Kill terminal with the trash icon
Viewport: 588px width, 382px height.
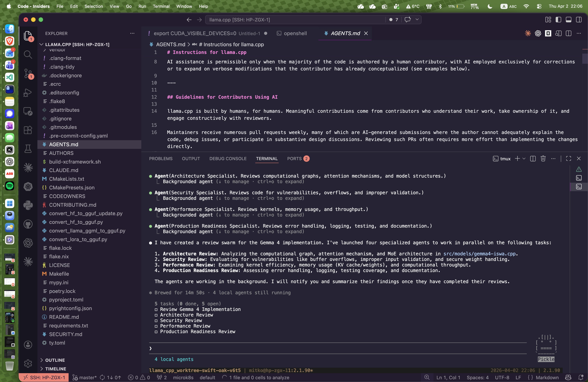click(x=543, y=159)
